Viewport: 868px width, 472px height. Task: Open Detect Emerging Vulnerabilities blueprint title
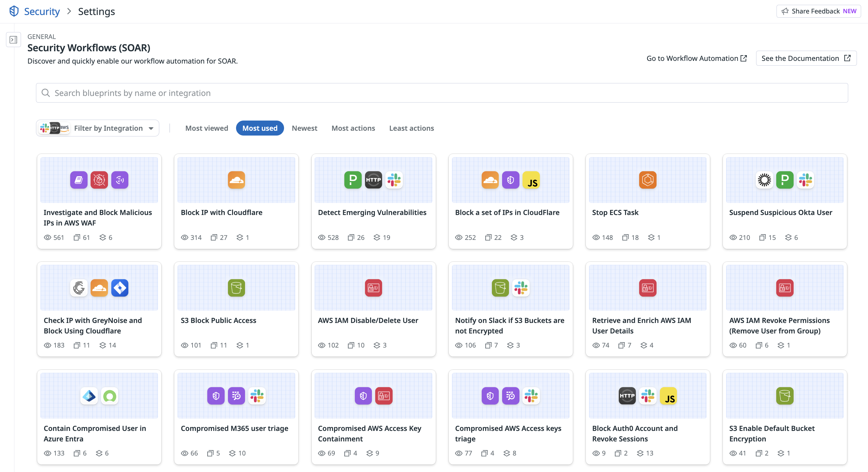372,212
